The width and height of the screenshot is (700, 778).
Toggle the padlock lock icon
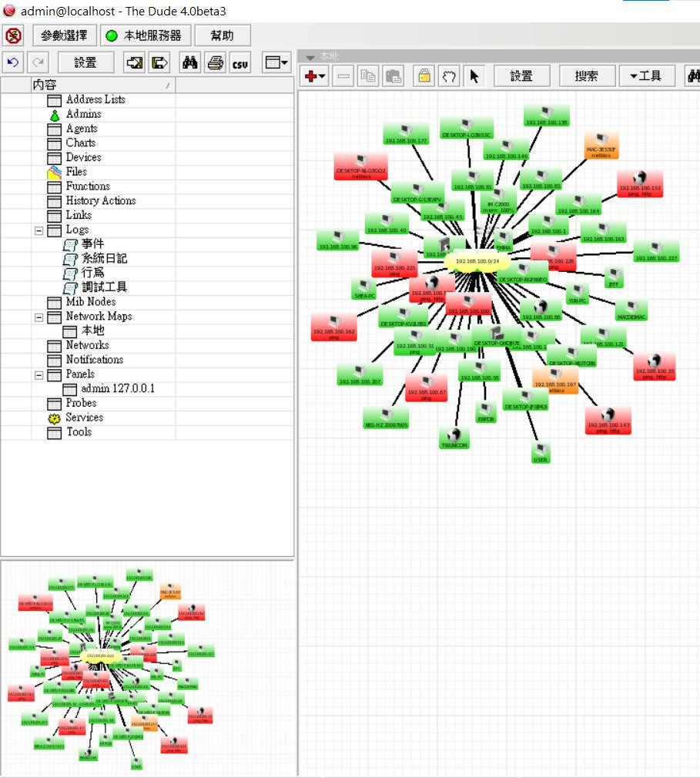tap(424, 76)
